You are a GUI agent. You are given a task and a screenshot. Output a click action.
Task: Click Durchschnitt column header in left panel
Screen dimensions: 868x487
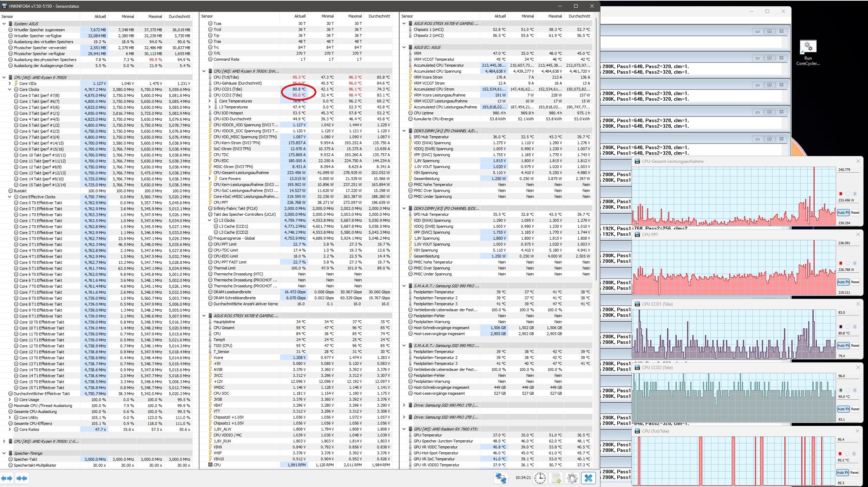point(178,16)
